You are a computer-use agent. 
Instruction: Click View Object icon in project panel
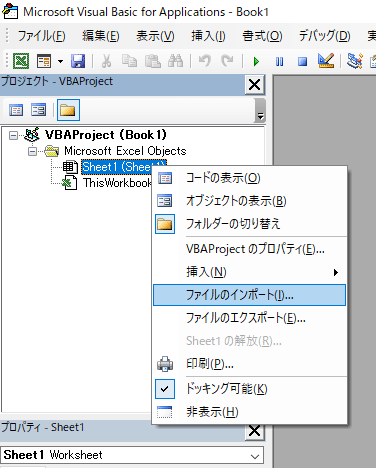pyautogui.click(x=39, y=110)
